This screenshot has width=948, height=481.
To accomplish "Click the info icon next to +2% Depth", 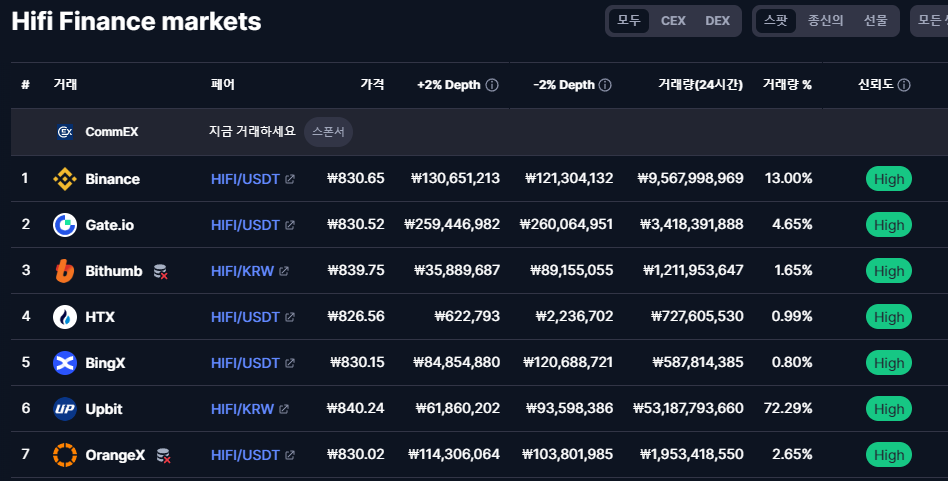I will [x=492, y=85].
